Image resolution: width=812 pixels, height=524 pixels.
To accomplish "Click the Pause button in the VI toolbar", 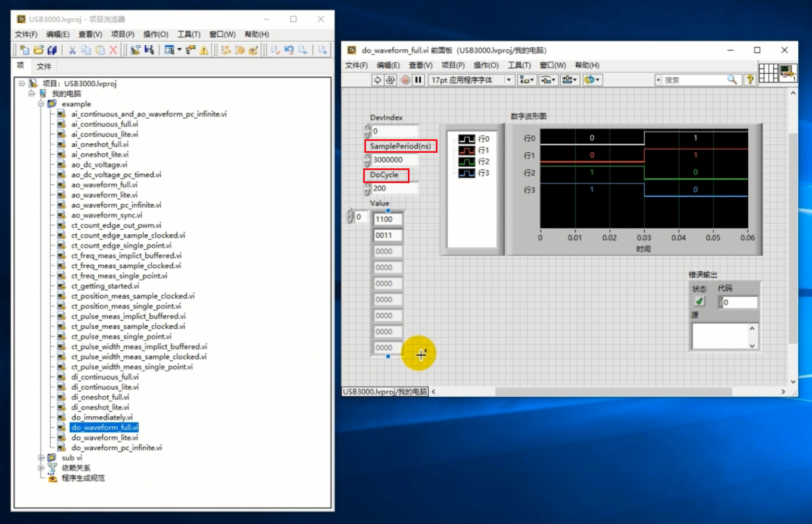I will [419, 80].
